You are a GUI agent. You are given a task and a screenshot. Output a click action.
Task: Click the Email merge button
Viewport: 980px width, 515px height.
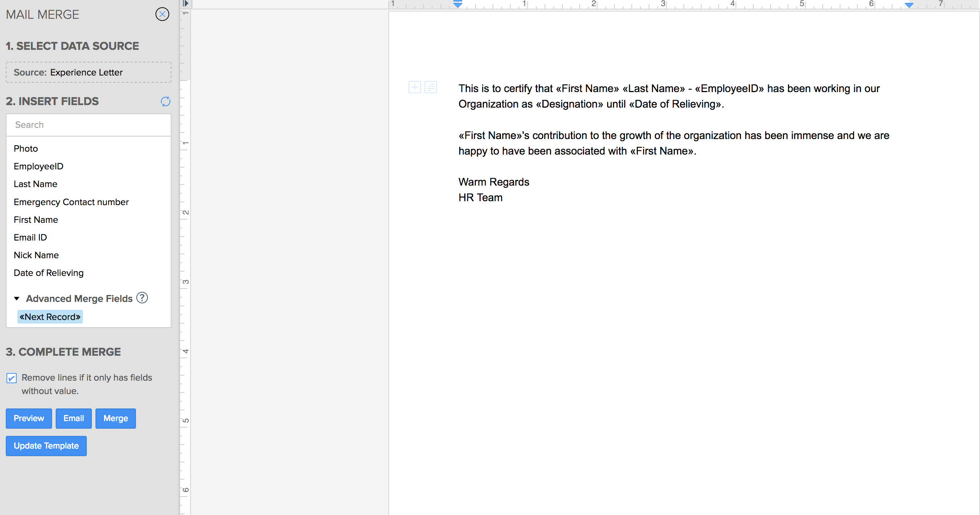coord(73,418)
